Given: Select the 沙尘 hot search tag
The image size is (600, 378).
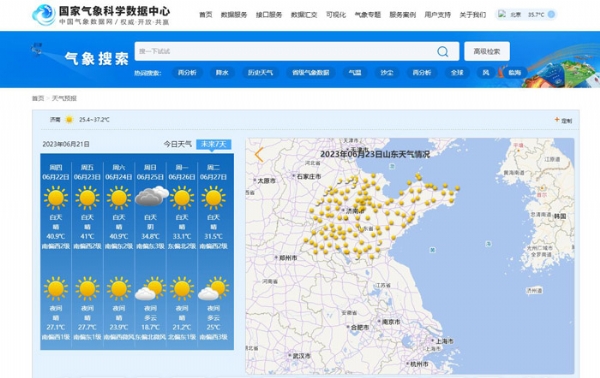Looking at the screenshot, I should tap(387, 73).
